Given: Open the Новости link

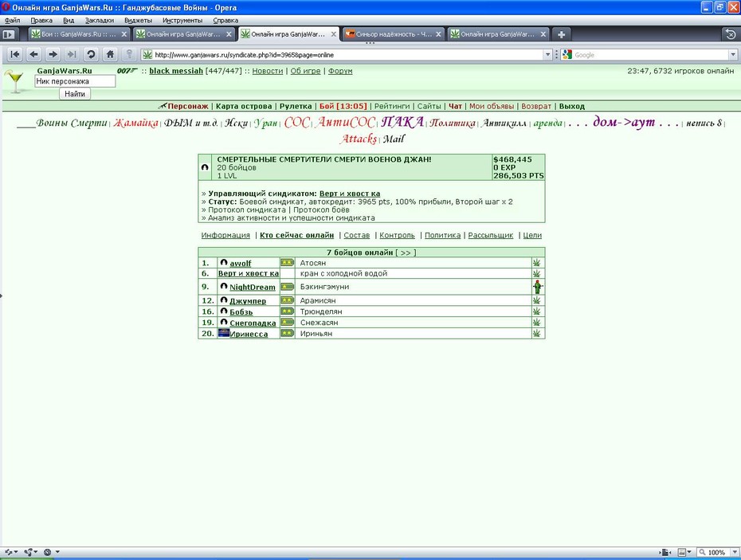Looking at the screenshot, I should (x=268, y=71).
